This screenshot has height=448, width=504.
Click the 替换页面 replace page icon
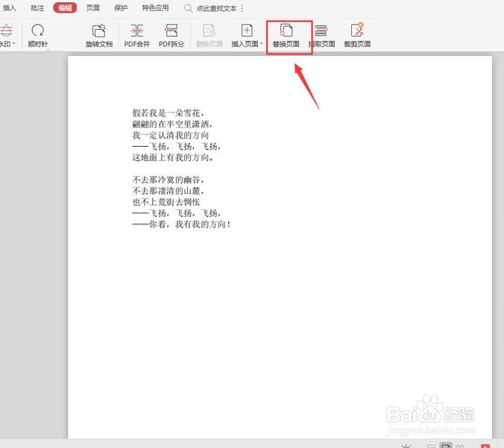coord(286,31)
